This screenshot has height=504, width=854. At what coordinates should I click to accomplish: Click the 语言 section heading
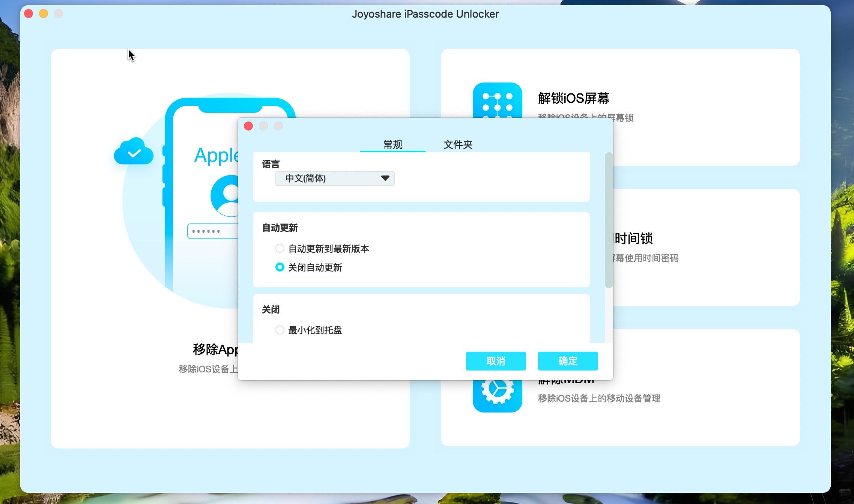pyautogui.click(x=271, y=164)
